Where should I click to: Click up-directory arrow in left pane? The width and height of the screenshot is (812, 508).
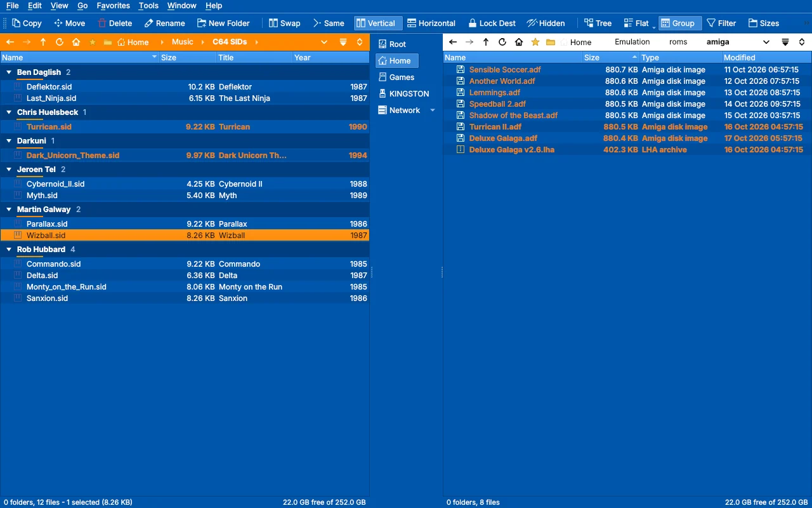click(x=43, y=42)
